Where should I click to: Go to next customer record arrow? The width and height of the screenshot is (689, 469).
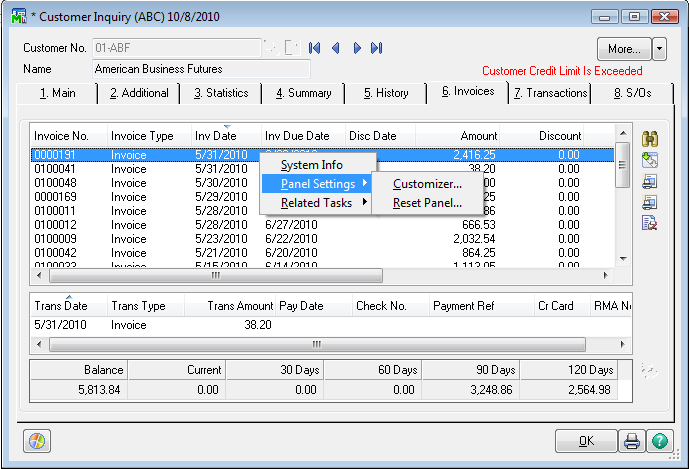click(356, 48)
